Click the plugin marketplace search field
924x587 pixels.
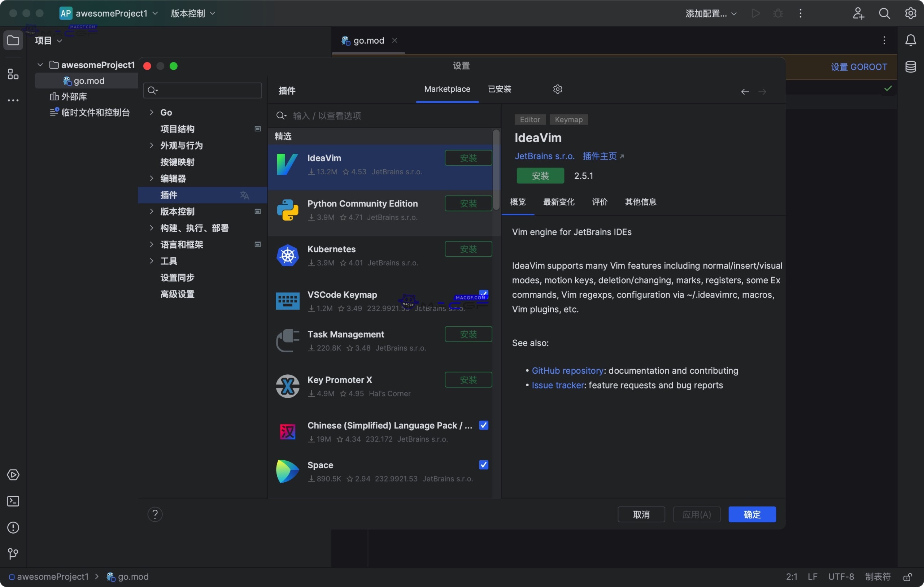pos(384,116)
